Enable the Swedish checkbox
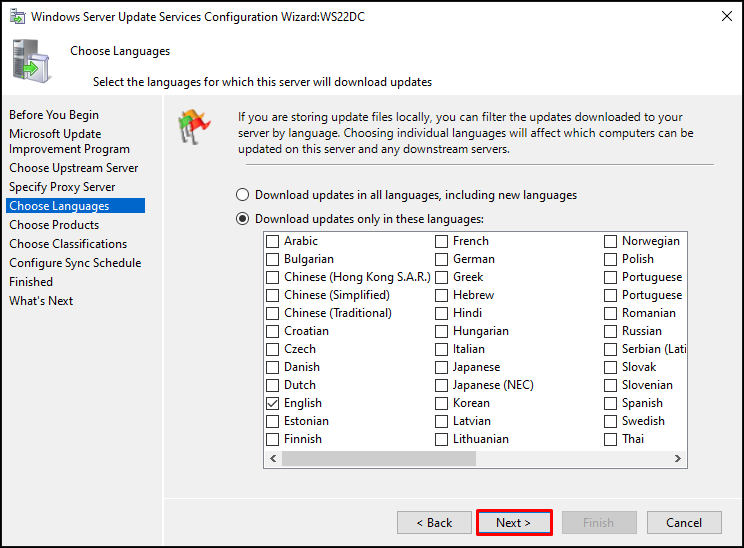This screenshot has width=744, height=548. (610, 422)
